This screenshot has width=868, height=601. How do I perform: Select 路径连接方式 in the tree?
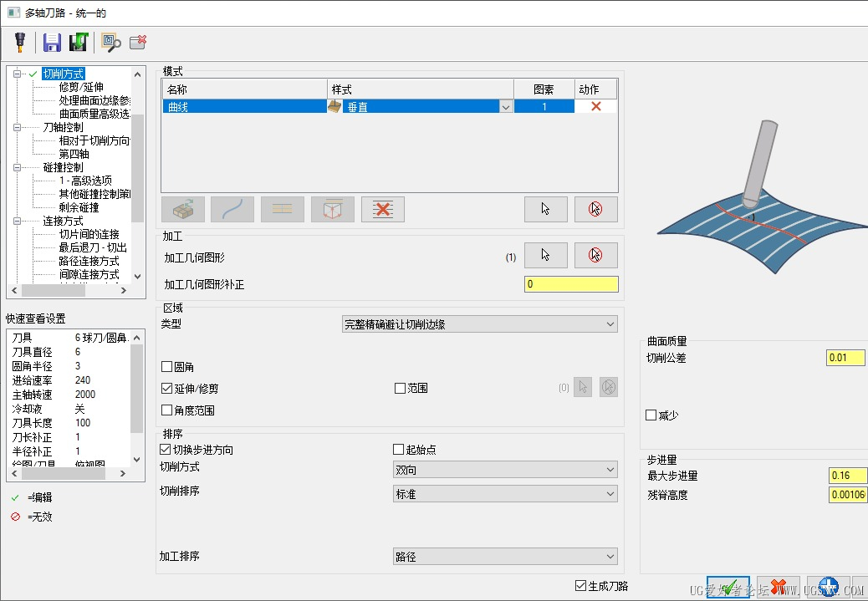tap(89, 261)
